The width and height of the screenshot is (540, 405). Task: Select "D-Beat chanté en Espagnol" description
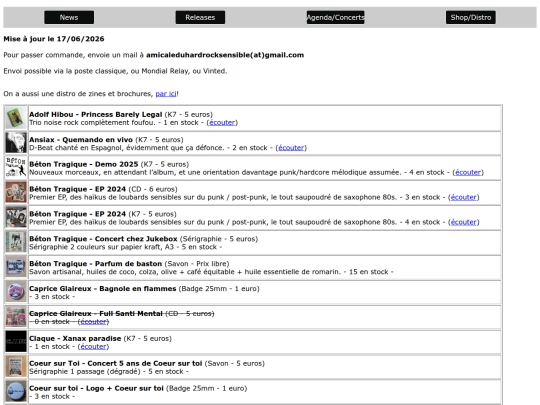(x=127, y=148)
